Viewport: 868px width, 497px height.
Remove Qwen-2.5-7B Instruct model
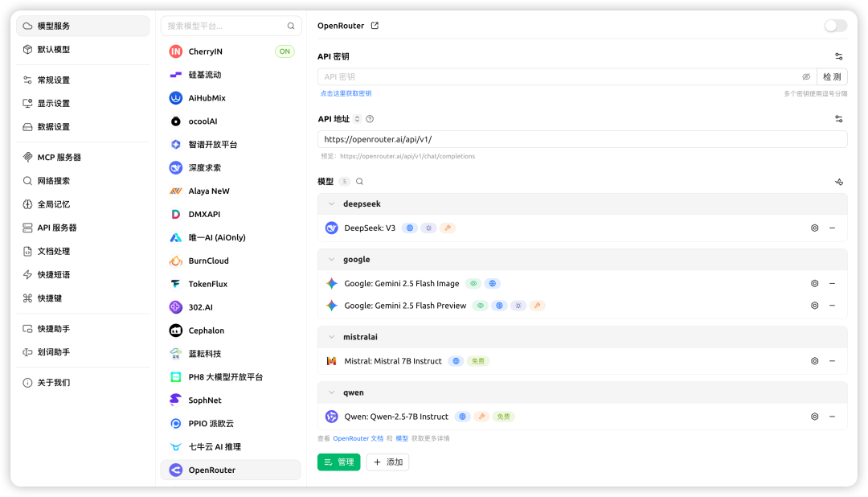pos(832,417)
